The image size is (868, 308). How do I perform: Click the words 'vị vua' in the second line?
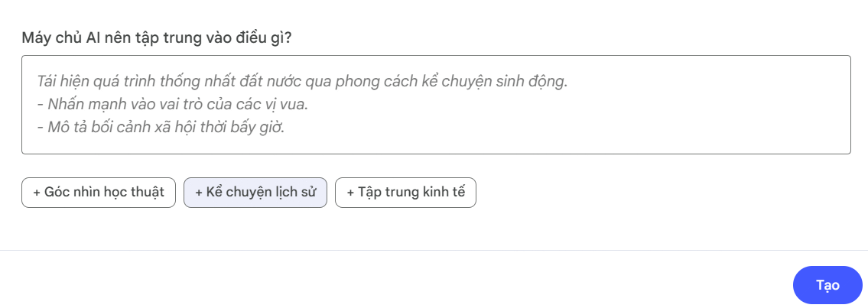pos(290,104)
